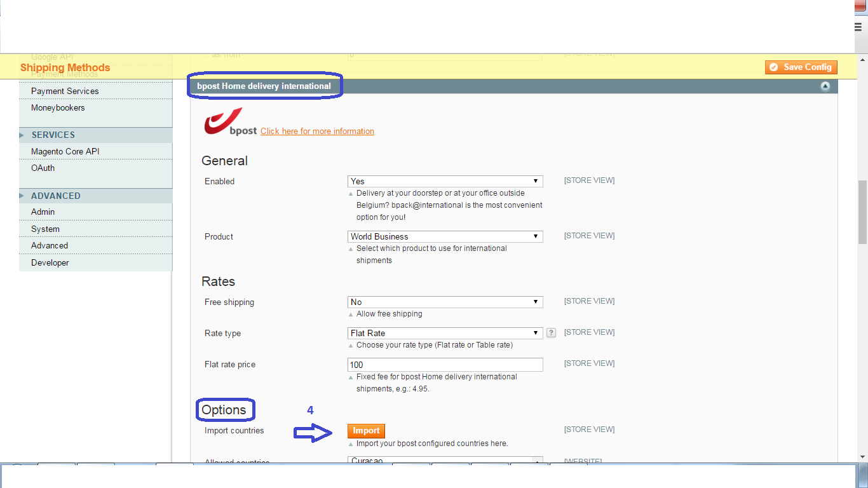
Task: Open the Product dropdown showing World Business
Action: click(x=445, y=236)
